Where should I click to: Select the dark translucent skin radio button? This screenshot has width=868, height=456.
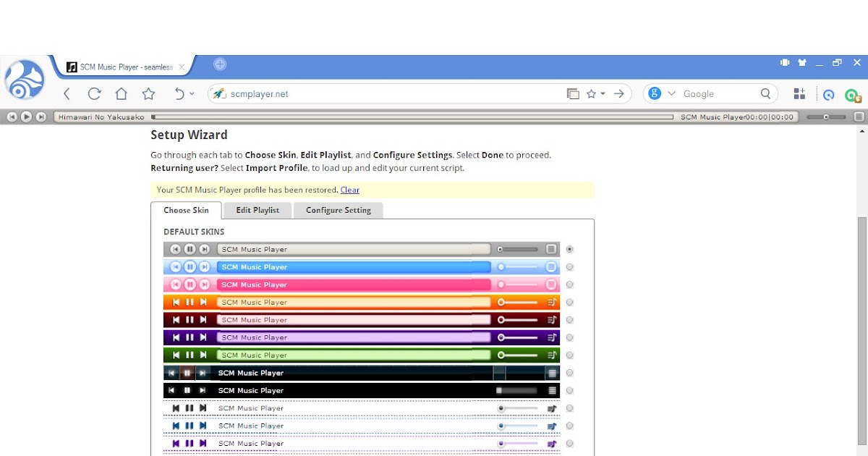point(570,373)
